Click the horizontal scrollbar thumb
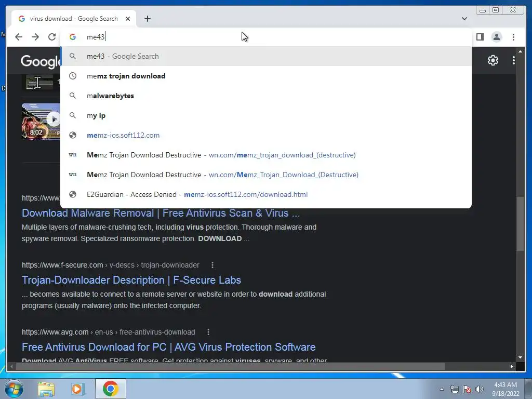Viewport: 532px width, 399px height. 230,366
